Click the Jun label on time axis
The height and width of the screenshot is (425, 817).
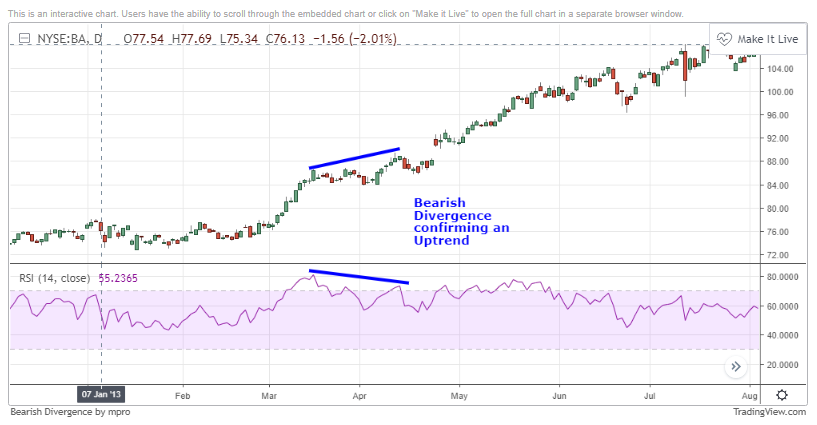(559, 396)
